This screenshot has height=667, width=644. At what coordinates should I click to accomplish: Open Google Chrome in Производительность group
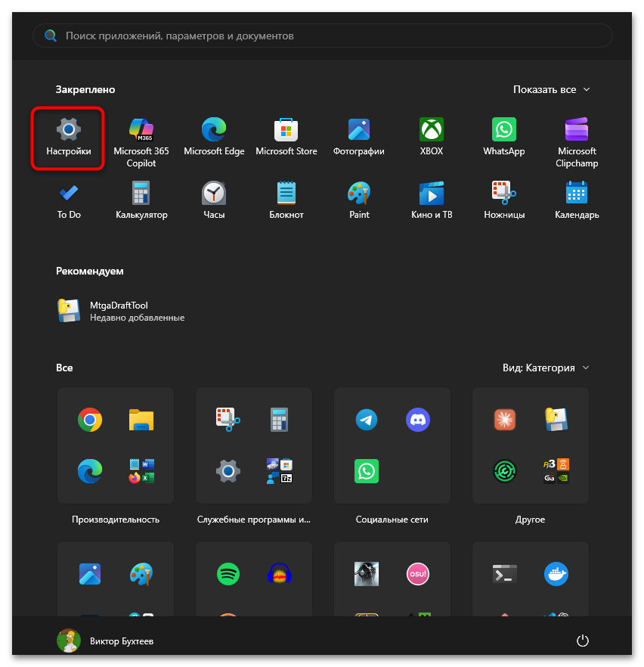point(90,420)
